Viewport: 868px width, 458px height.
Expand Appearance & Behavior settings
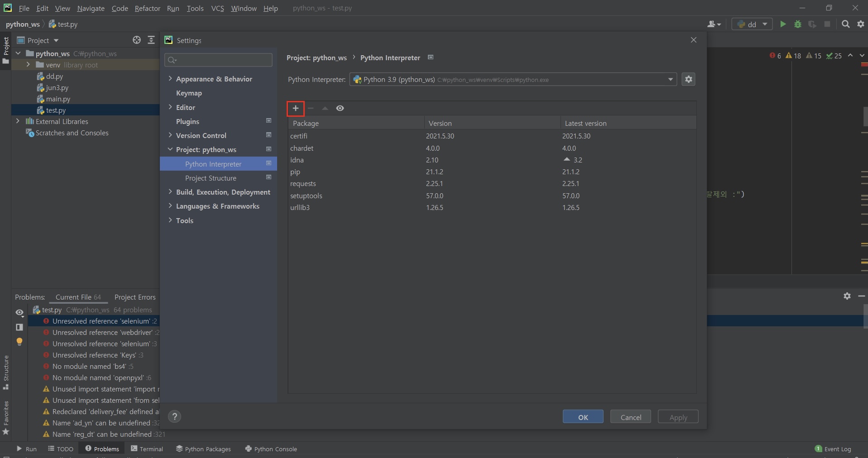(170, 79)
